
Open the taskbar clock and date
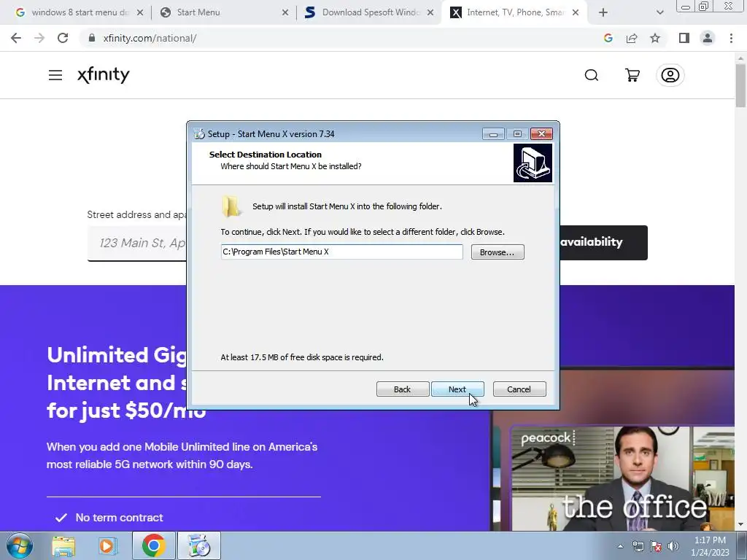coord(710,546)
